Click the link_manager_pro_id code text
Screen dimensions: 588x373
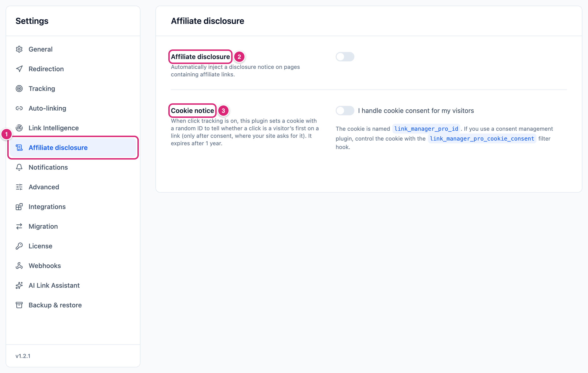point(426,129)
